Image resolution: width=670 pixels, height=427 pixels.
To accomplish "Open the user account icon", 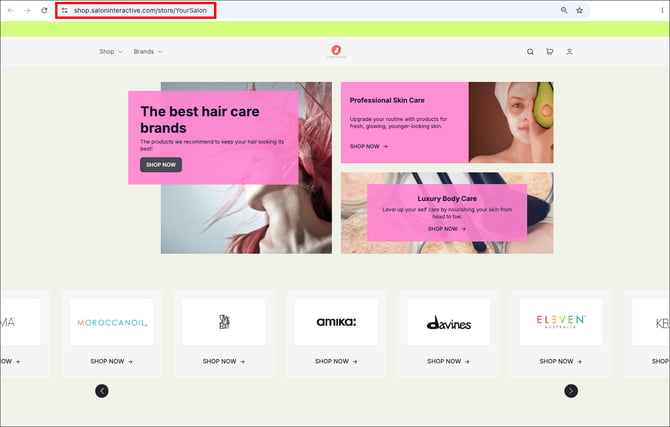I will coord(569,52).
